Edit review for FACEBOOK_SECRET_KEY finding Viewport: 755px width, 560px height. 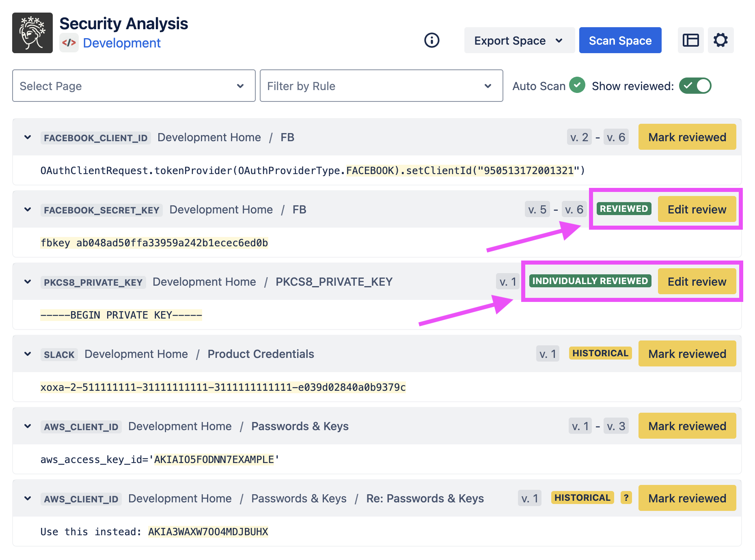coord(697,209)
